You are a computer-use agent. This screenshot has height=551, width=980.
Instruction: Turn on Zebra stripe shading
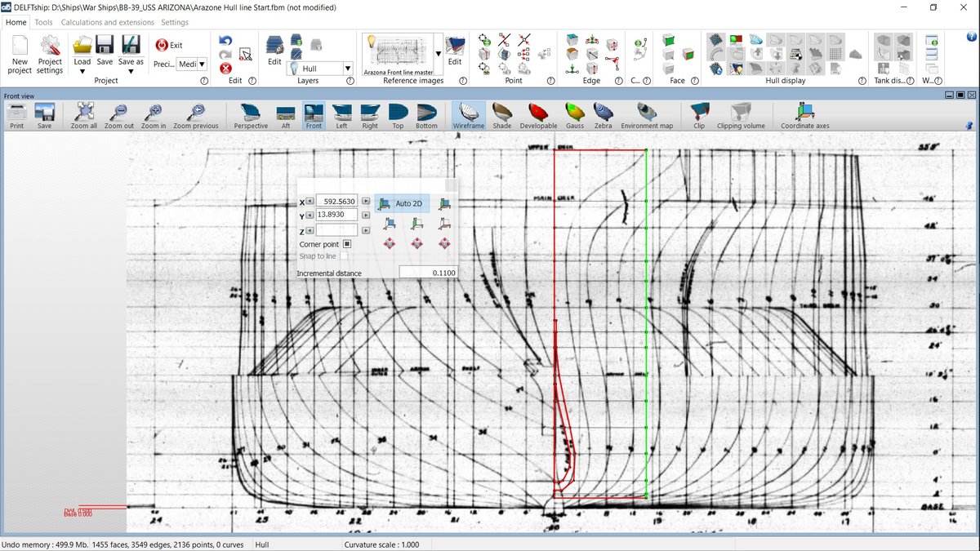pyautogui.click(x=603, y=115)
